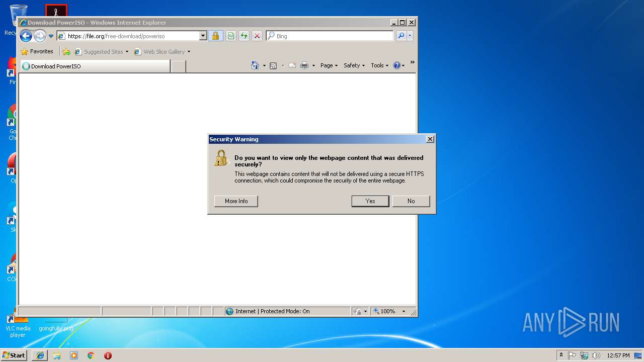Click the Read Mail icon
Viewport: 644px width, 362px height.
pyautogui.click(x=292, y=65)
